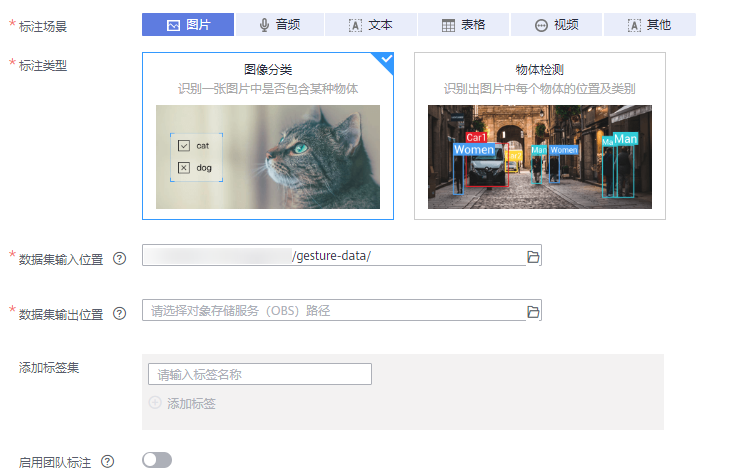Click the table grid icon on 表格 tab
The height and width of the screenshot is (475, 745).
pos(448,26)
